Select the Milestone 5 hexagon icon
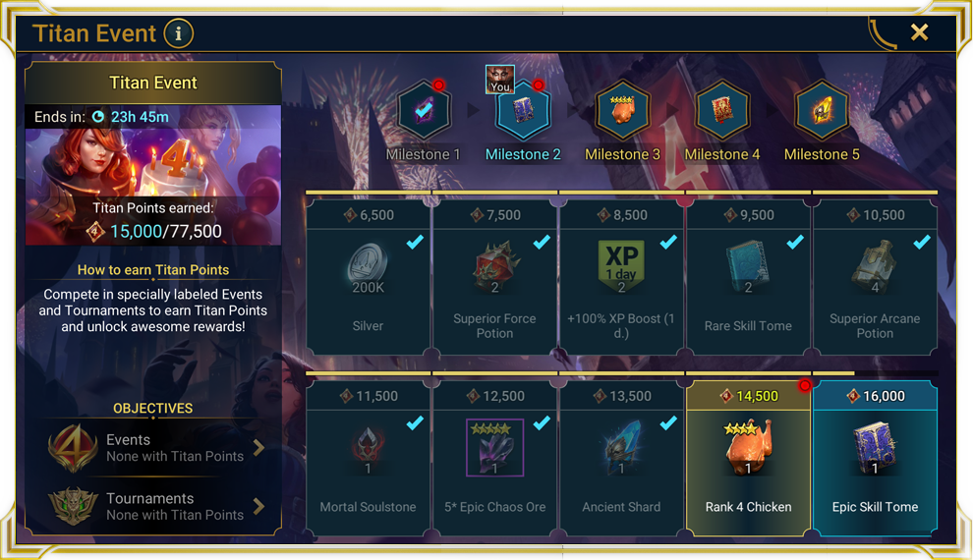This screenshot has width=973, height=560. pos(822,111)
